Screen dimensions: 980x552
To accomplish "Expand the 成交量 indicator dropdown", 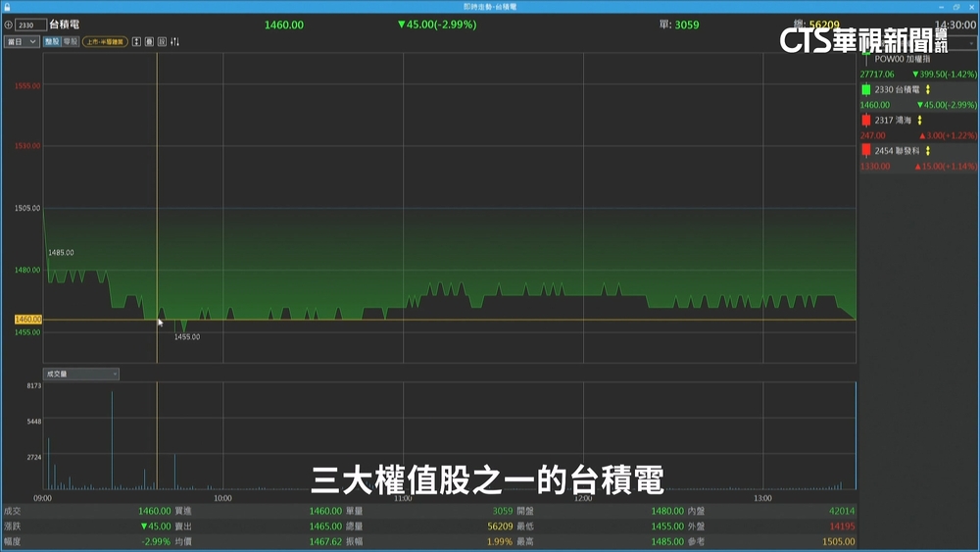I will [x=81, y=374].
